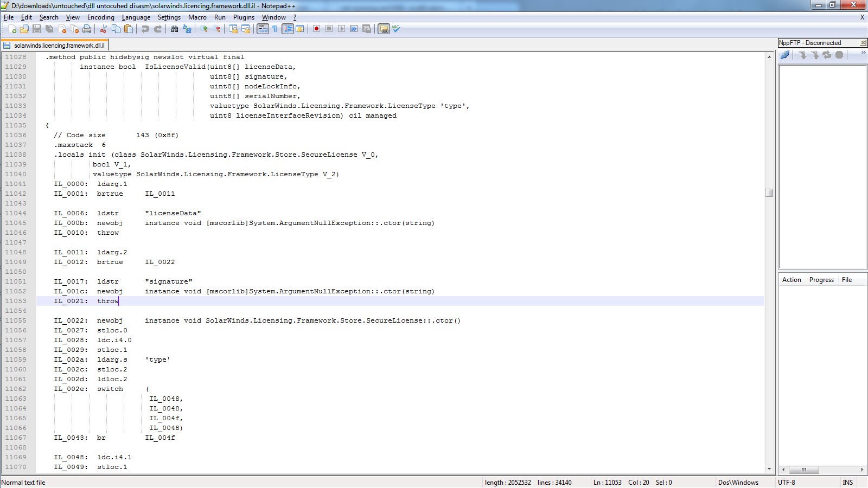Click NppFTP scrollbar left arrow
868x488 pixels.
point(783,470)
